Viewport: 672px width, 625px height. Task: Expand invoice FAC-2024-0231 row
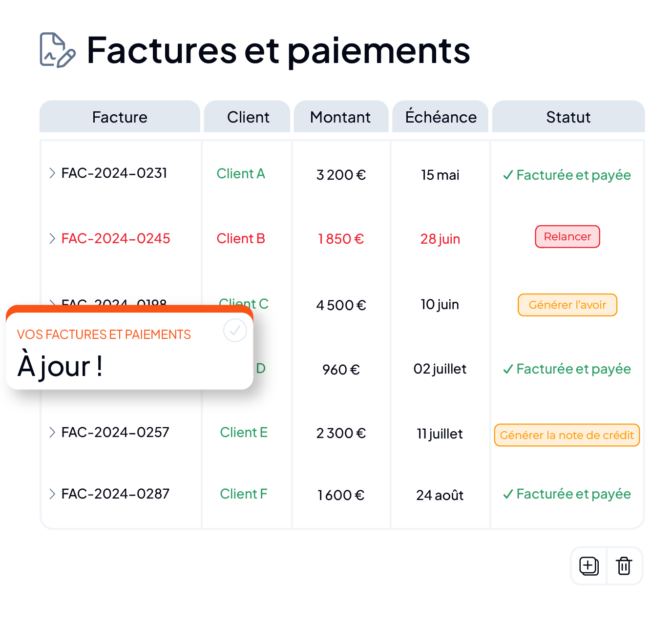point(52,173)
